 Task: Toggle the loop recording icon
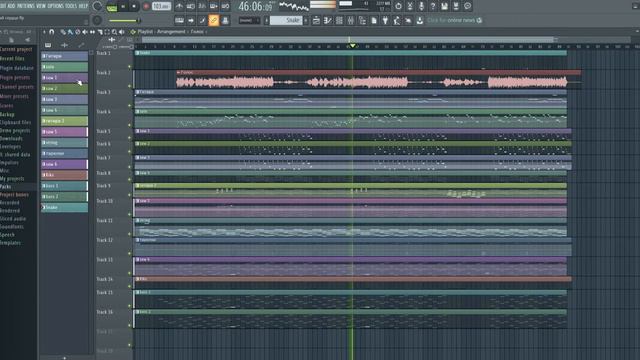click(225, 6)
